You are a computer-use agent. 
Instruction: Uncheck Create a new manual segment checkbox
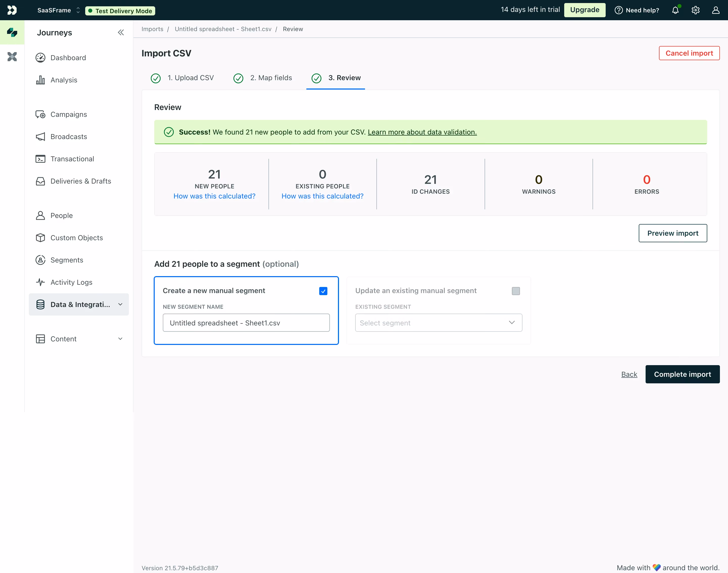tap(323, 291)
